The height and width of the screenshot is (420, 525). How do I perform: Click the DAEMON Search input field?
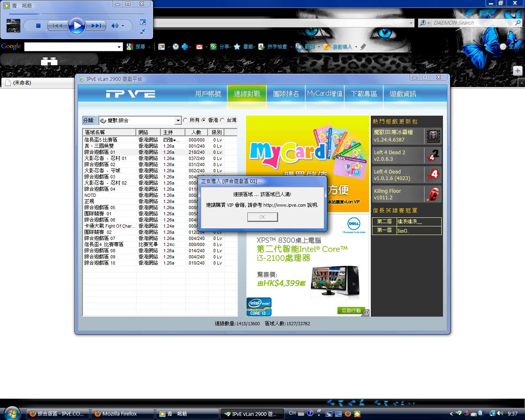[x=473, y=23]
